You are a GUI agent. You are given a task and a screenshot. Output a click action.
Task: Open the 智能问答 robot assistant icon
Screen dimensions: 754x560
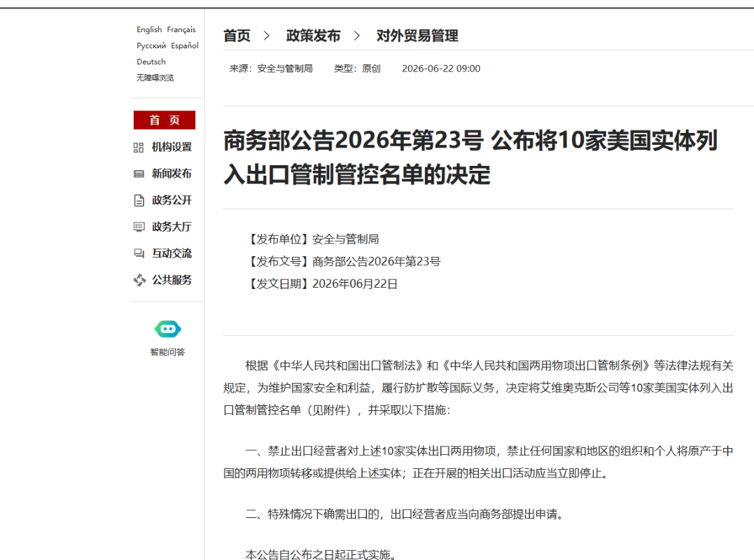[168, 329]
